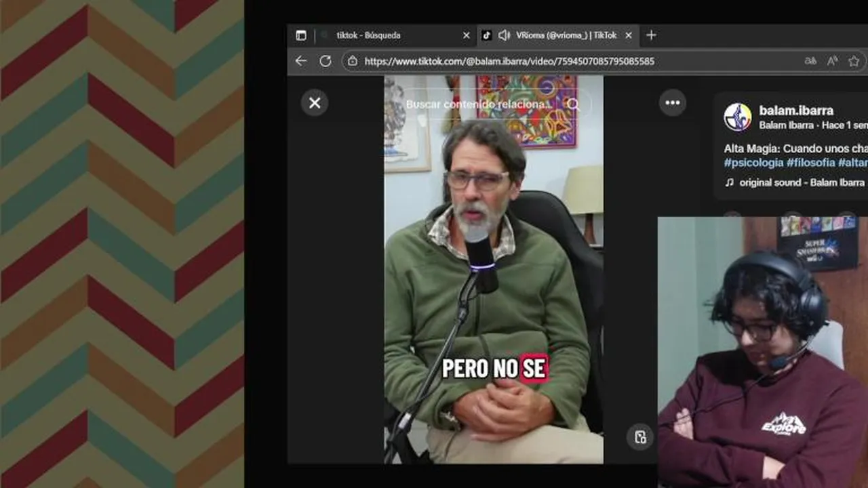Close the VRioma TikTok tab

point(628,35)
